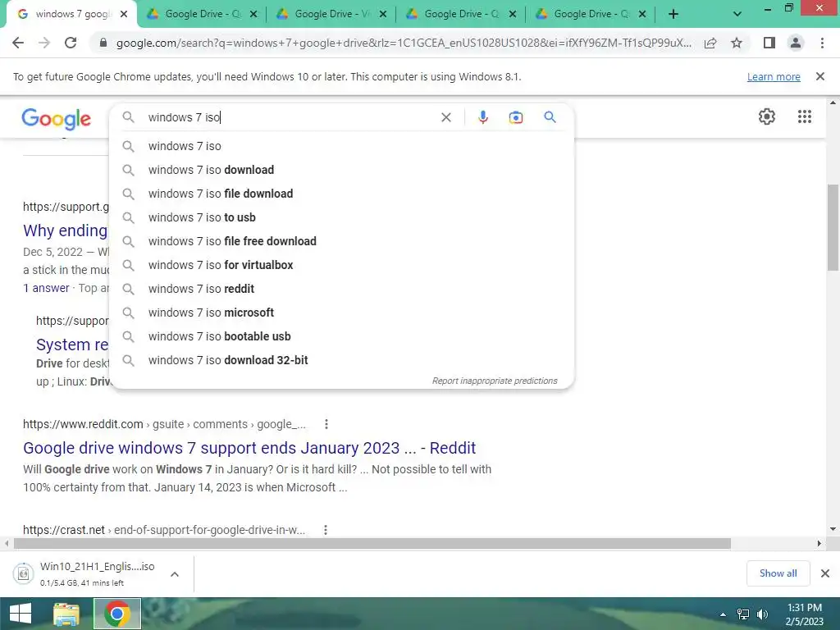Image resolution: width=840 pixels, height=630 pixels.
Task: Open the Reddit result about Google drive support
Action: point(249,448)
